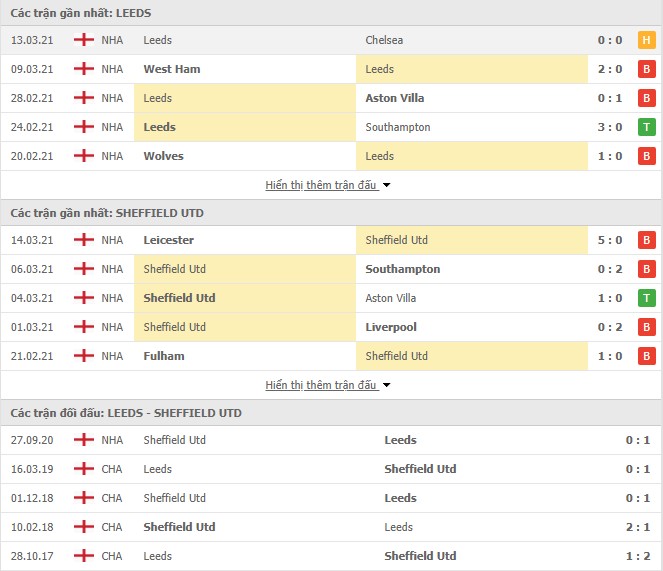The height and width of the screenshot is (571, 663).
Task: Expand more Leeds matches via dropdown arrow
Action: tap(386, 185)
